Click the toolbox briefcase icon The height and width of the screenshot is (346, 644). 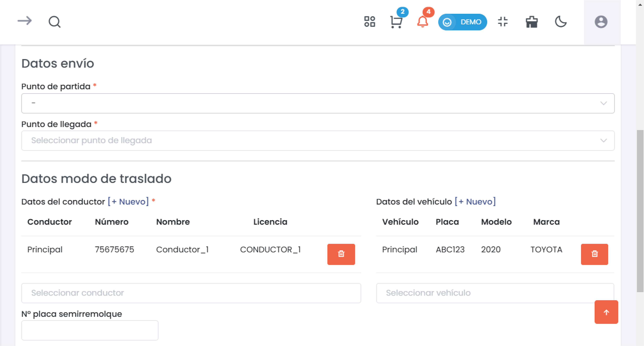532,22
